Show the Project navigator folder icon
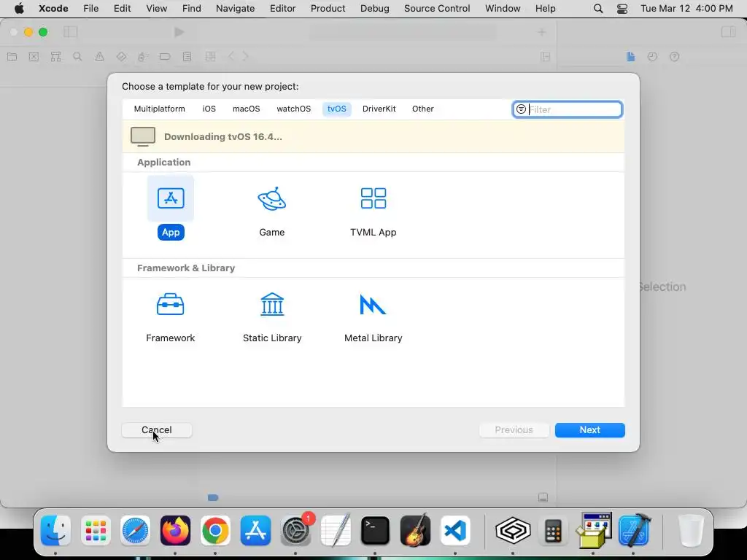 pos(12,57)
